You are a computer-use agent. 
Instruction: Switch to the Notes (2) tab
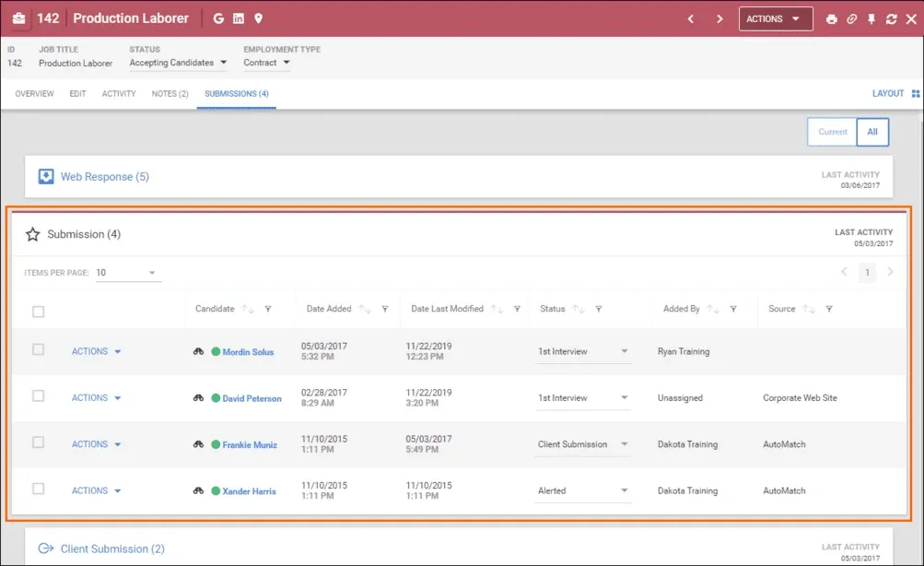[x=170, y=94]
